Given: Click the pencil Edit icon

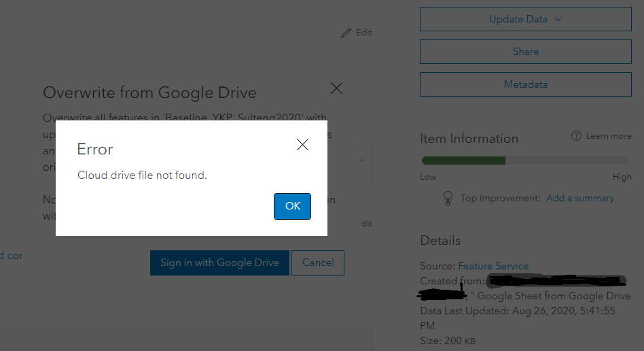Looking at the screenshot, I should [x=346, y=33].
